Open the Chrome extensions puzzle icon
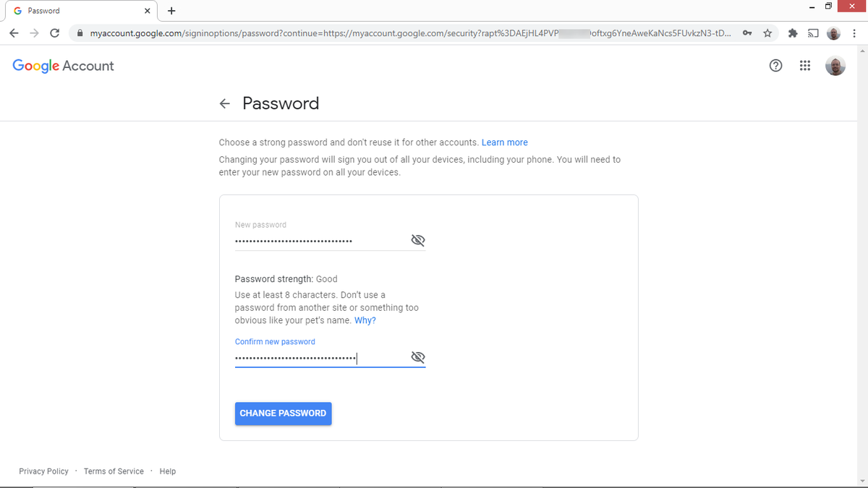 click(792, 33)
